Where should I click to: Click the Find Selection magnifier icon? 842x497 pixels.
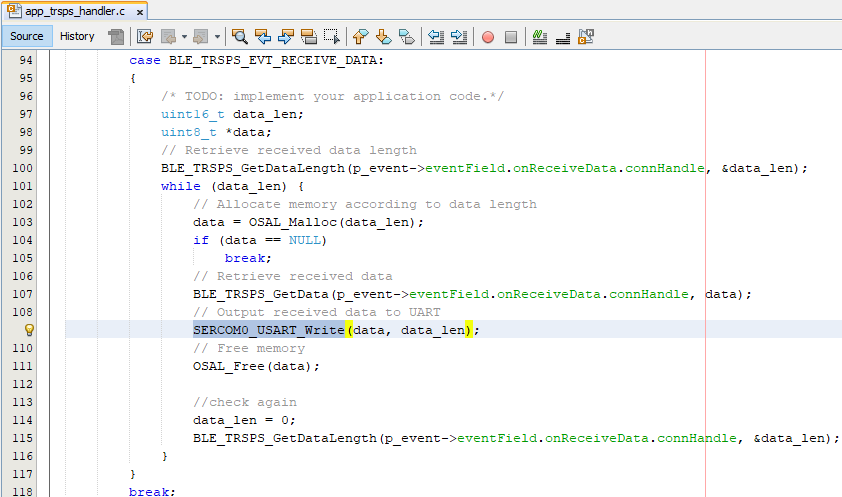pyautogui.click(x=240, y=37)
